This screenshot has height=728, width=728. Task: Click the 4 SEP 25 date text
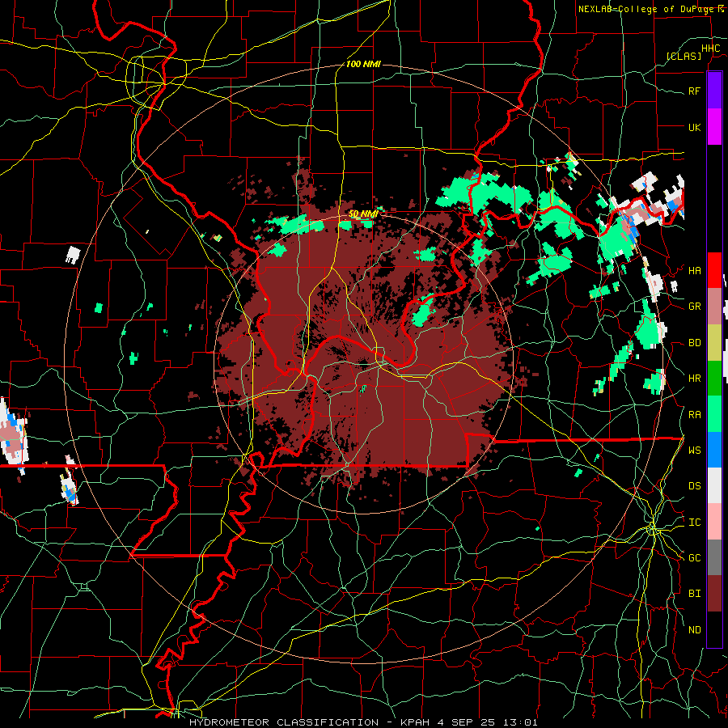point(467,722)
